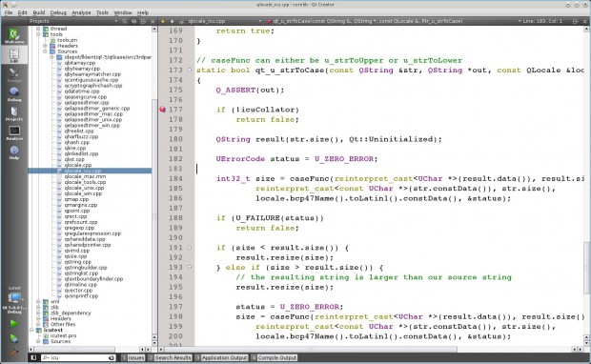Screen dimensions: 591x364
Task: Open the Edit menu
Action: (x=23, y=12)
